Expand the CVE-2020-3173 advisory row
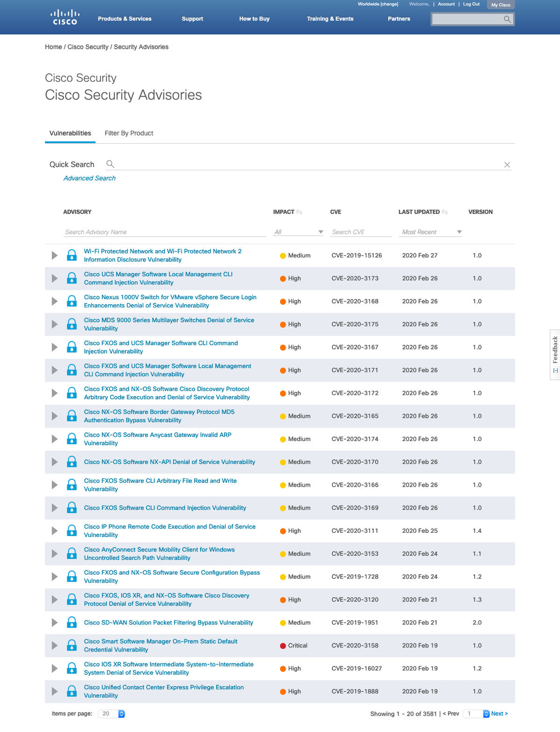Screen dimensions: 560x732 55,278
